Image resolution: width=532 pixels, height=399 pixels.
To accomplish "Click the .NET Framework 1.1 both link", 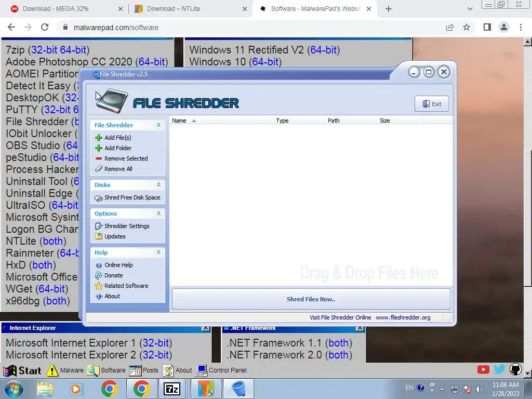I will click(x=338, y=343).
